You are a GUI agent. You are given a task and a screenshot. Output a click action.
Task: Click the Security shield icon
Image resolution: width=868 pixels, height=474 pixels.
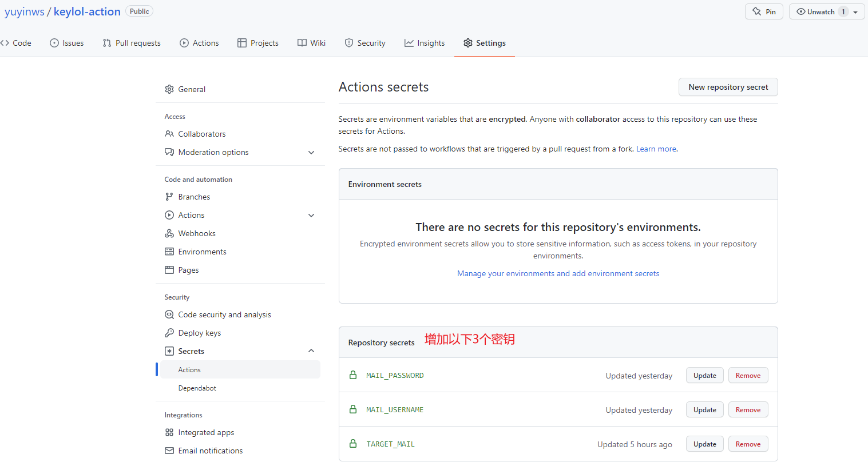pyautogui.click(x=349, y=43)
